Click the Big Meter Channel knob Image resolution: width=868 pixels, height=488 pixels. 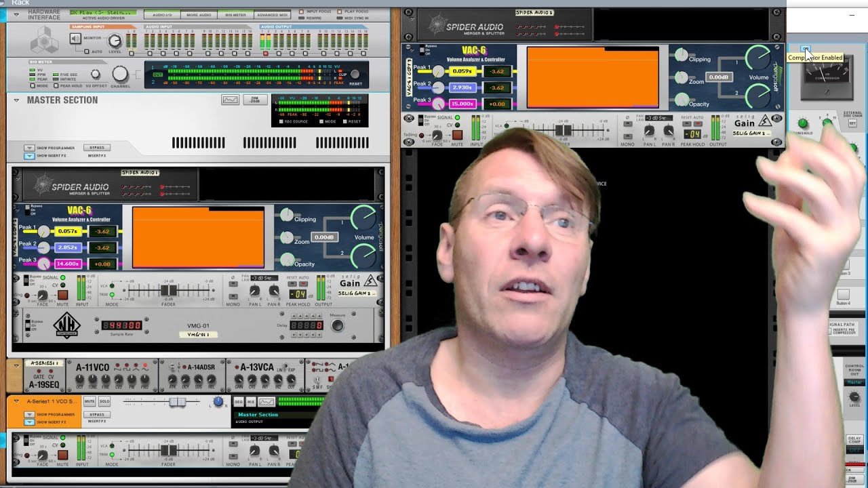coord(120,74)
